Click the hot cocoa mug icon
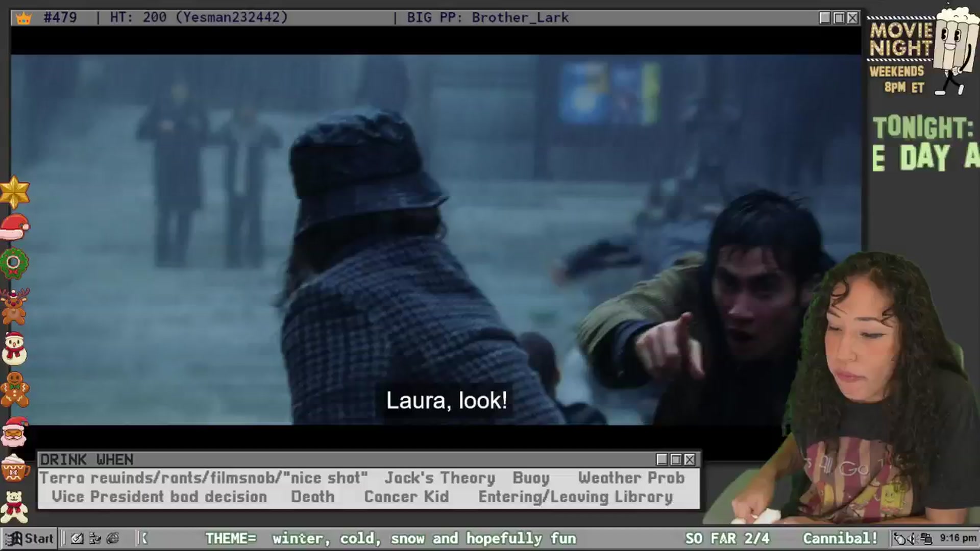This screenshot has height=551, width=980. pos(14,468)
